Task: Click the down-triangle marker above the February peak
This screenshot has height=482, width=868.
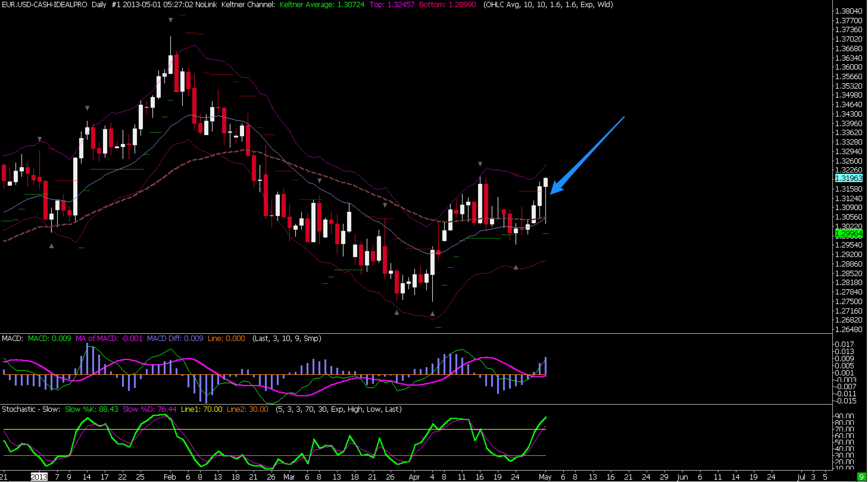Action: [x=171, y=20]
